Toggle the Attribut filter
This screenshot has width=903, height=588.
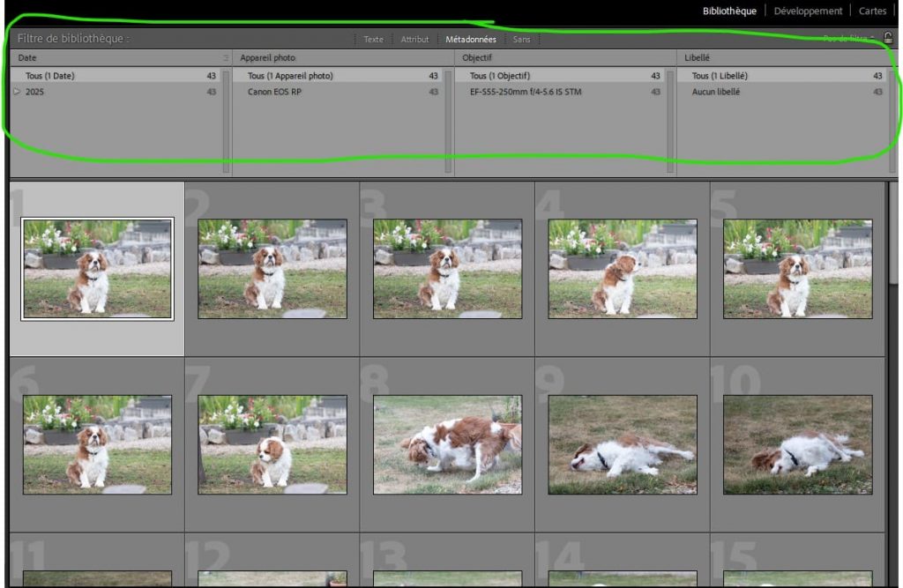(x=414, y=39)
